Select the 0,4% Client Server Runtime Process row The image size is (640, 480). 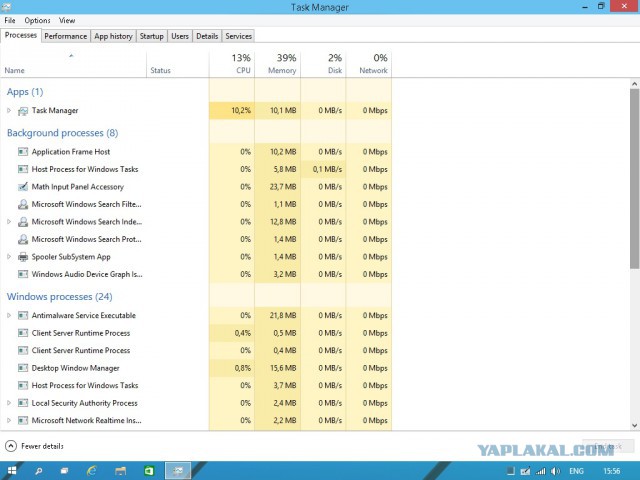(x=196, y=333)
